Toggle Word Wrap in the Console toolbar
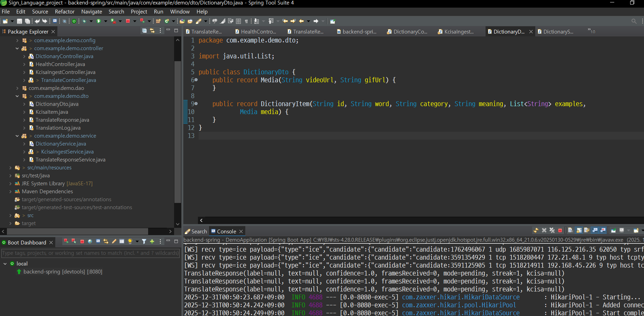The width and height of the screenshot is (644, 316). (x=587, y=231)
